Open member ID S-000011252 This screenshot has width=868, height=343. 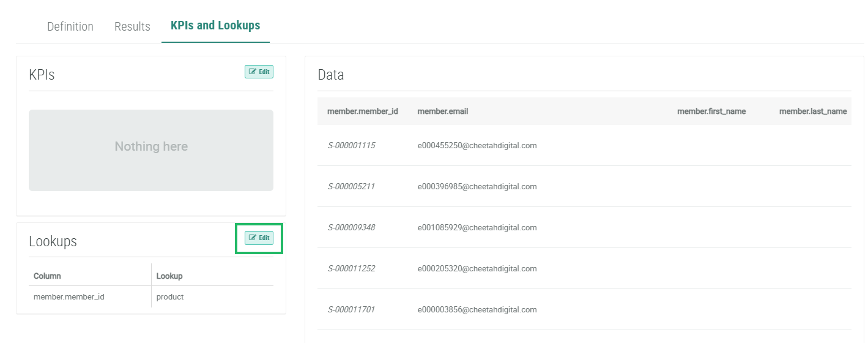point(351,268)
